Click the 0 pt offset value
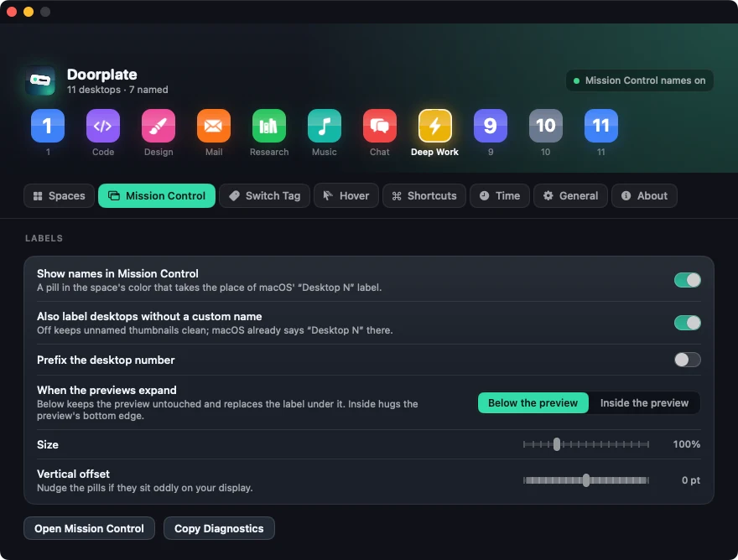The image size is (738, 560). pos(691,480)
